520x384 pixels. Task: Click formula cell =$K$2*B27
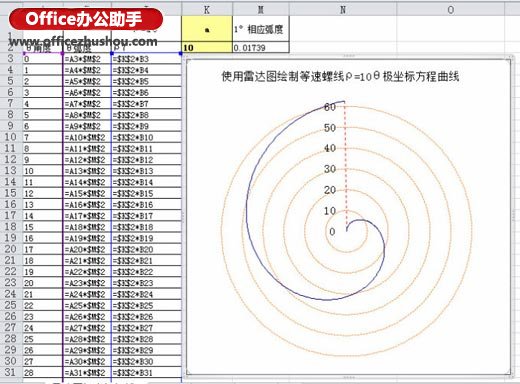(x=146, y=328)
